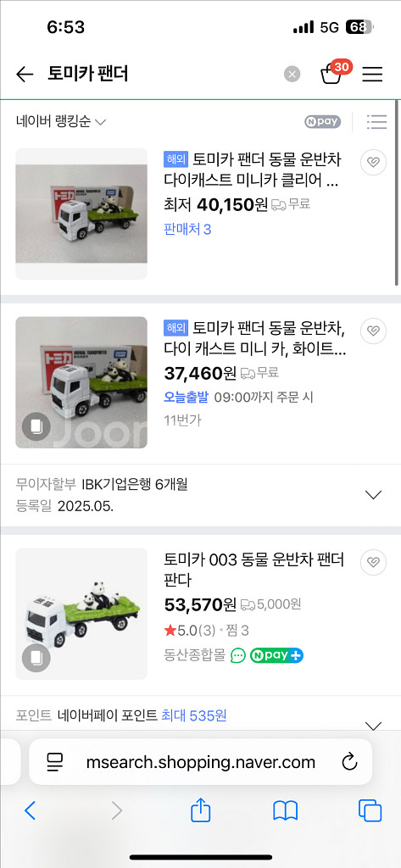Open Safari bookmarks icon

click(x=285, y=811)
